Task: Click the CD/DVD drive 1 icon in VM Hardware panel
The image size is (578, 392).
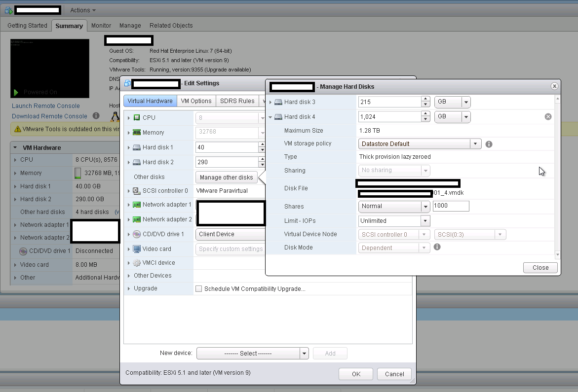Action: pos(23,251)
